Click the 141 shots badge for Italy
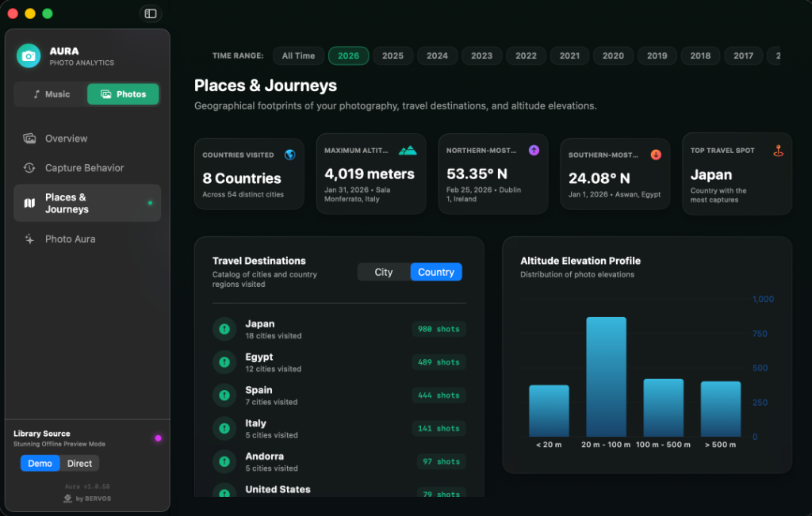 click(439, 429)
